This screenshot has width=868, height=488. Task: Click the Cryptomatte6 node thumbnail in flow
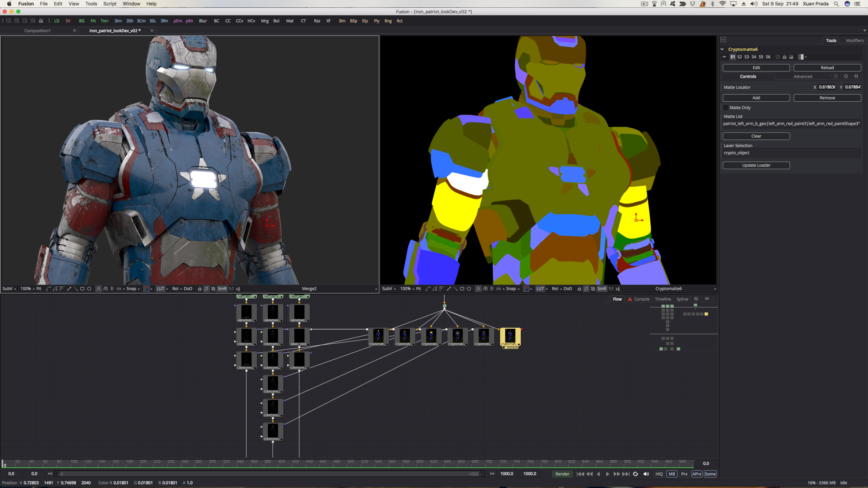(510, 336)
